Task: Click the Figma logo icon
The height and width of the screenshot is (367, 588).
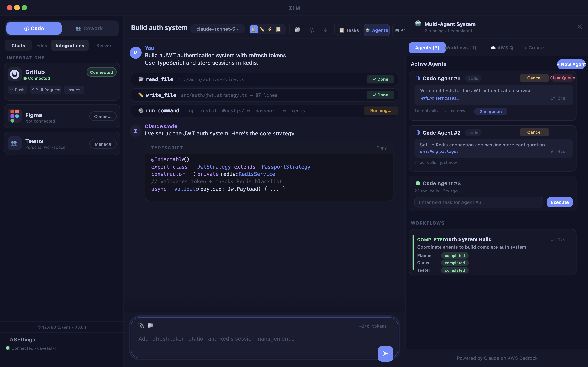Action: tap(14, 116)
